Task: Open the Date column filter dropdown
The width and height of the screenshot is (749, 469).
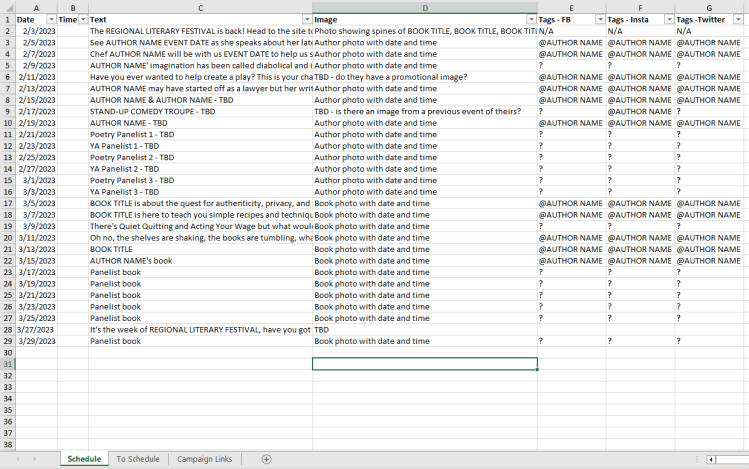Action: [50, 20]
